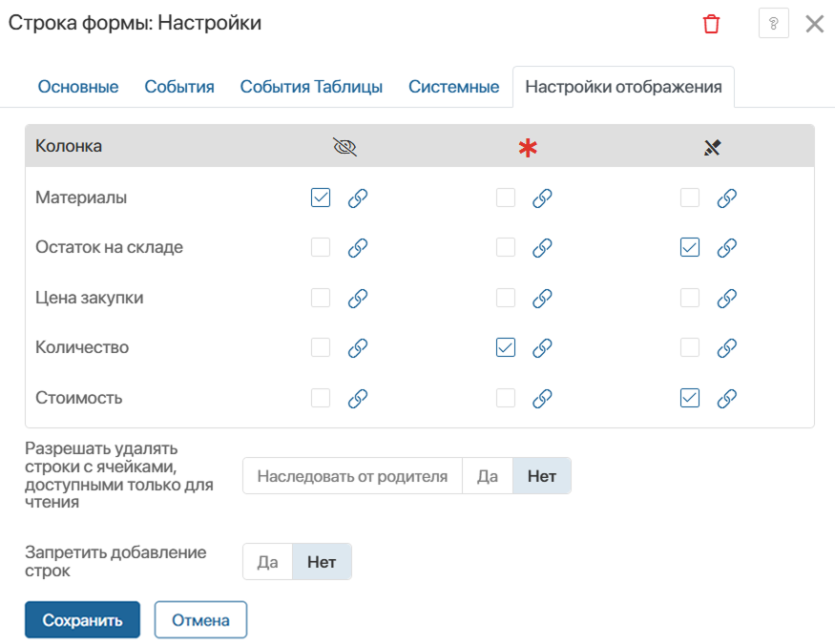This screenshot has width=835, height=644.
Task: Select Нет for deleting read-only rows
Action: click(542, 476)
